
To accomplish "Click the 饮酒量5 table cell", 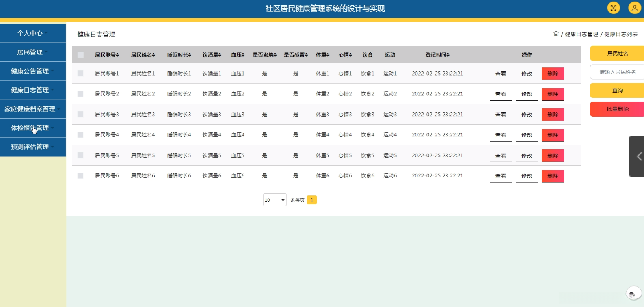I will coord(212,155).
